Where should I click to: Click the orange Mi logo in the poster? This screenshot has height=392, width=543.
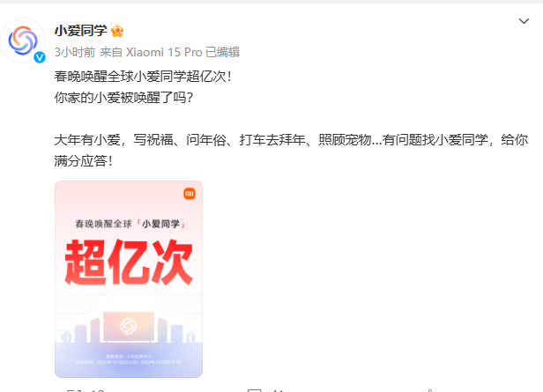pos(190,194)
